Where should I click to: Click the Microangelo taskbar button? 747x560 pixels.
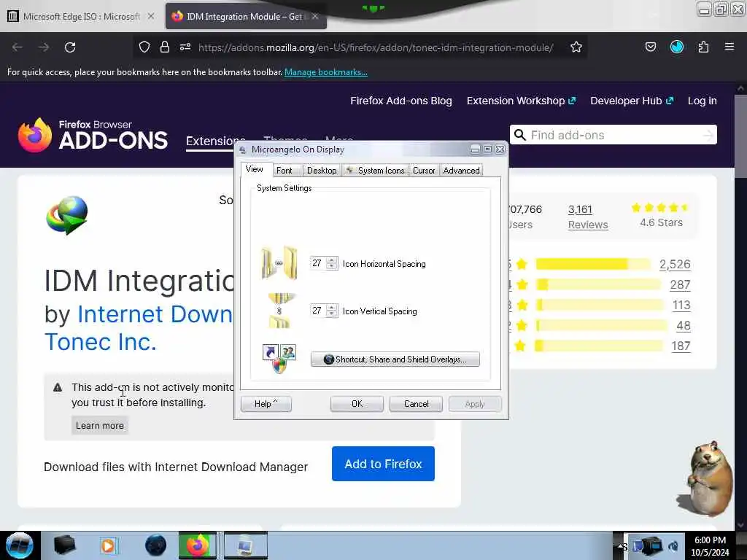(x=246, y=545)
